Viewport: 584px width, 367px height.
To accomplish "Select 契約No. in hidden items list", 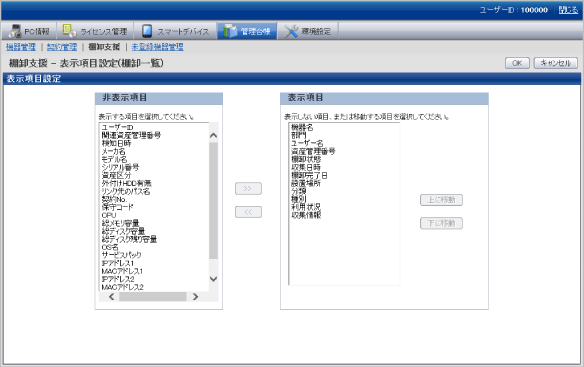I will click(x=114, y=199).
